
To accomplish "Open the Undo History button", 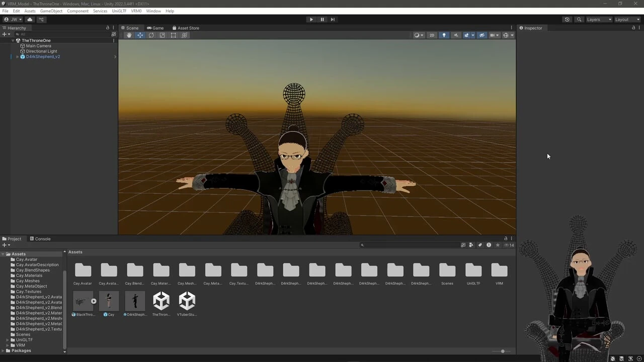I will pyautogui.click(x=567, y=20).
